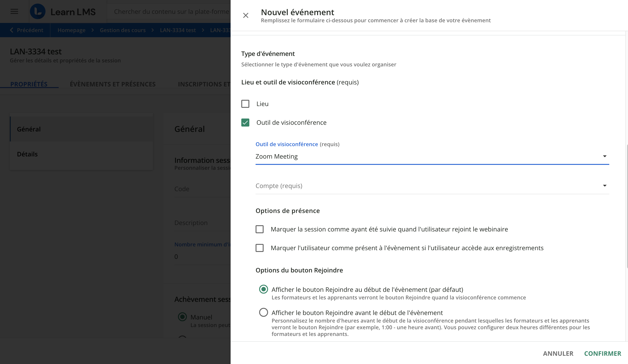Click the Options de présence heading
Viewport: 628px width, 364px height.
(288, 211)
